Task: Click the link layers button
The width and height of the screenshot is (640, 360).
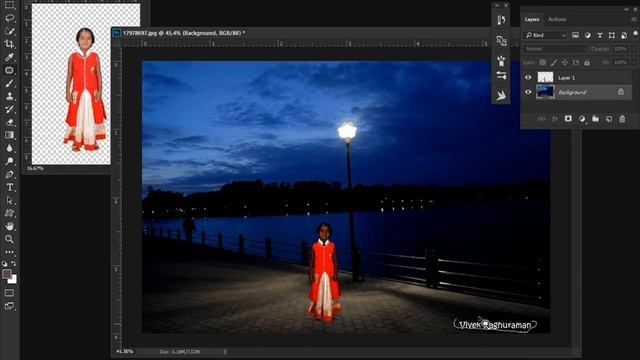Action: 541,119
